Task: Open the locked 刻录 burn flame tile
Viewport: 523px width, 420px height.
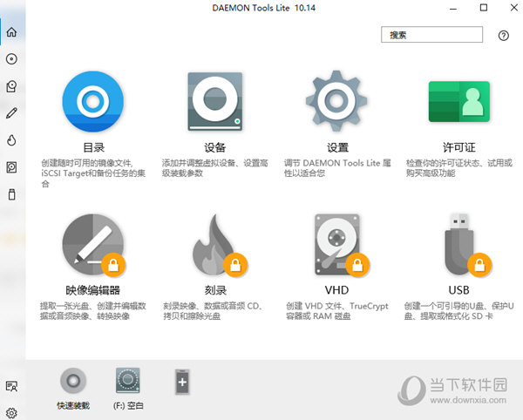Action: pos(219,246)
